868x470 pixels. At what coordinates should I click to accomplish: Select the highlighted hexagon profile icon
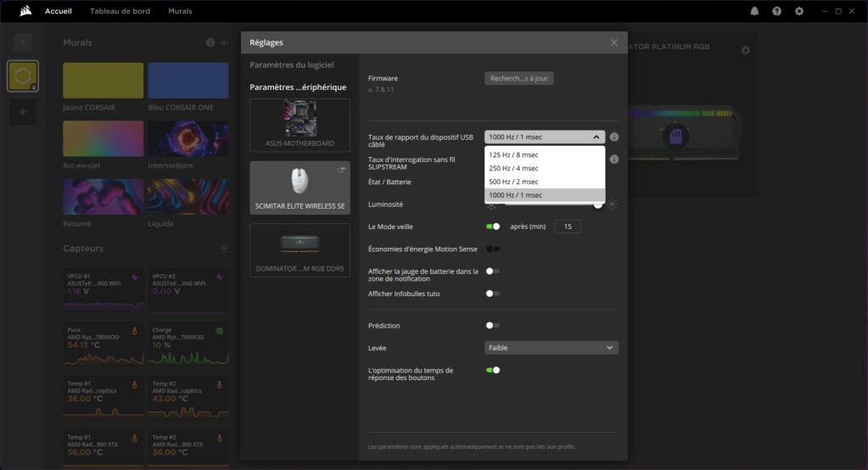pyautogui.click(x=23, y=76)
